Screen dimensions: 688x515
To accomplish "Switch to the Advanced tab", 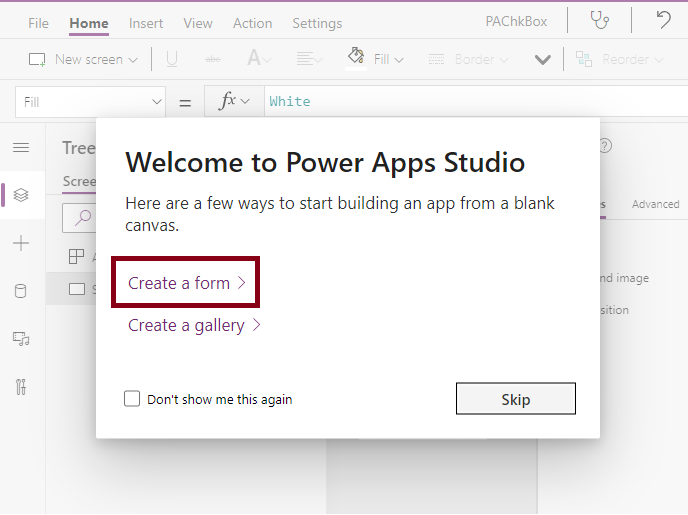I will coord(656,204).
